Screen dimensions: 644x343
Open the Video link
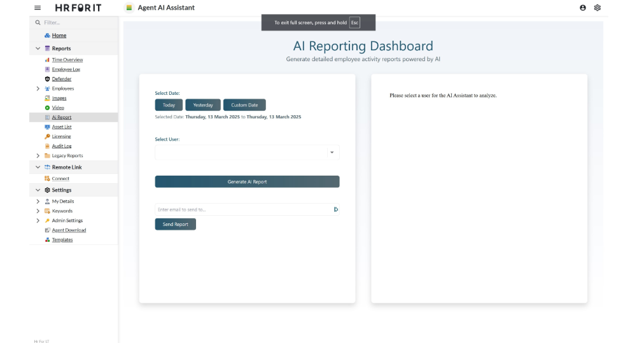tap(58, 108)
